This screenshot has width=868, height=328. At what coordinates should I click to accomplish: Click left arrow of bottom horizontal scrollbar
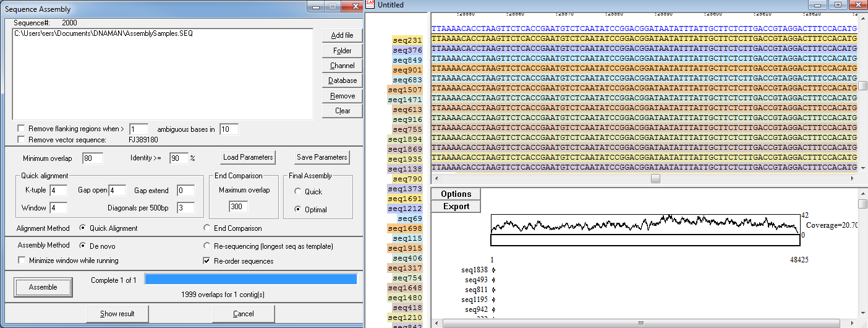coord(435,323)
